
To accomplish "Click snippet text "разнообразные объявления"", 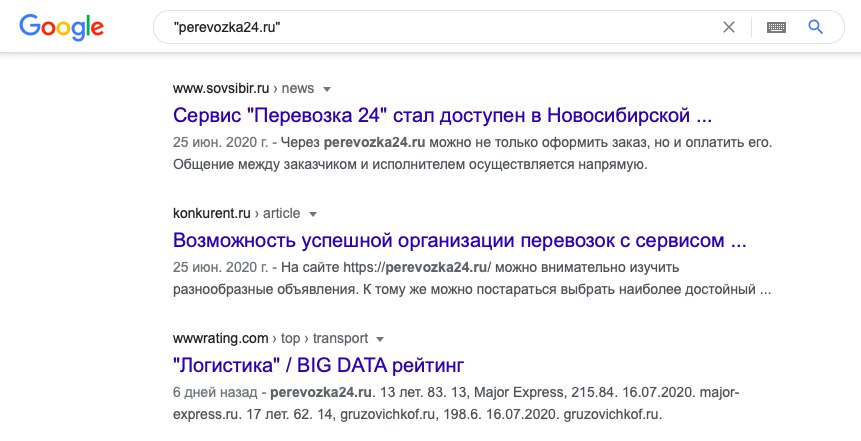I will (265, 289).
